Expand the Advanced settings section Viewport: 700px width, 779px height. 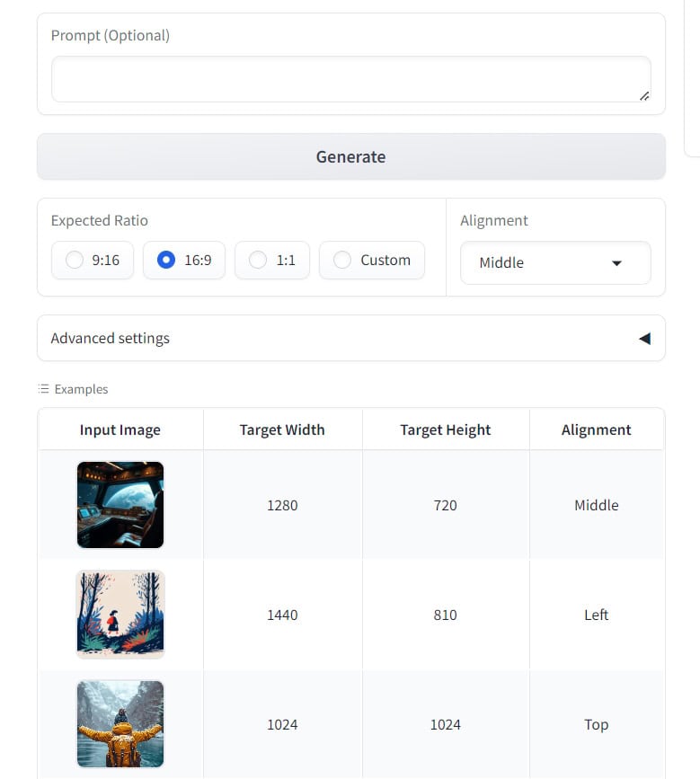tap(350, 338)
